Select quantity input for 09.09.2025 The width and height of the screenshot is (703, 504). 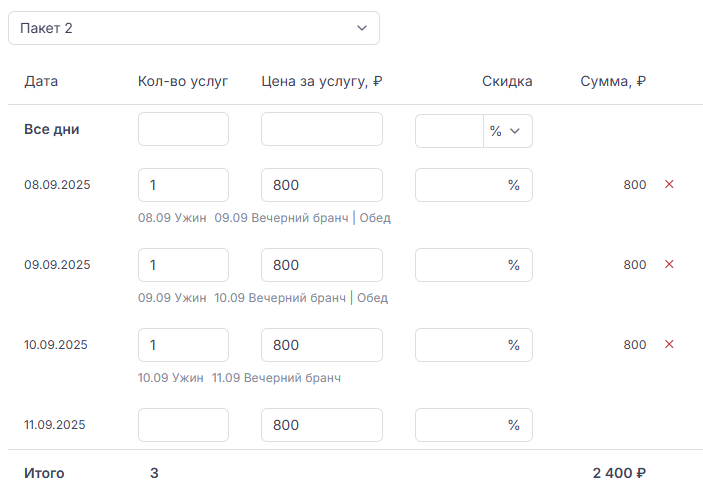click(x=183, y=265)
